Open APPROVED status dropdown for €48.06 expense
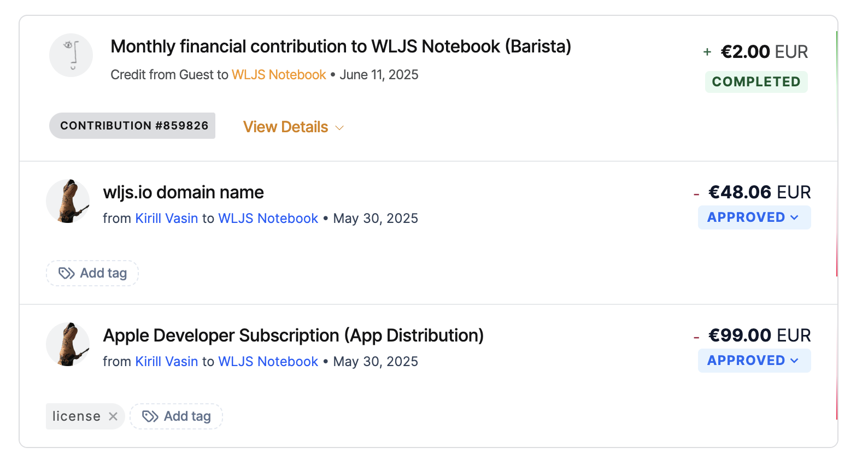Image resolution: width=868 pixels, height=471 pixels. pos(754,217)
